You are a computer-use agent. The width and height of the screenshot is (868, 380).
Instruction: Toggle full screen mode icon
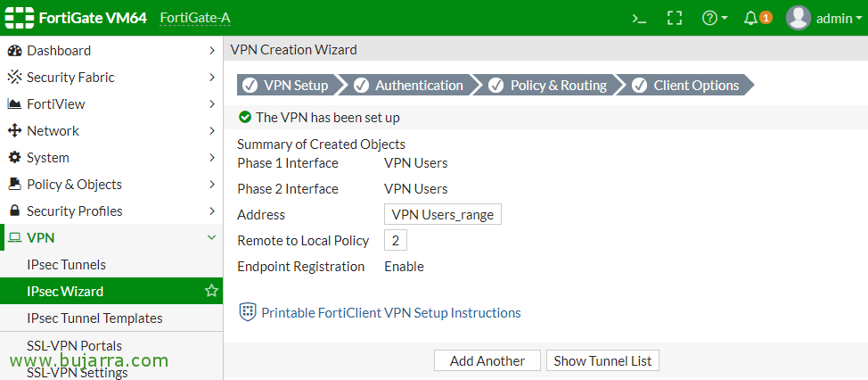pos(675,18)
